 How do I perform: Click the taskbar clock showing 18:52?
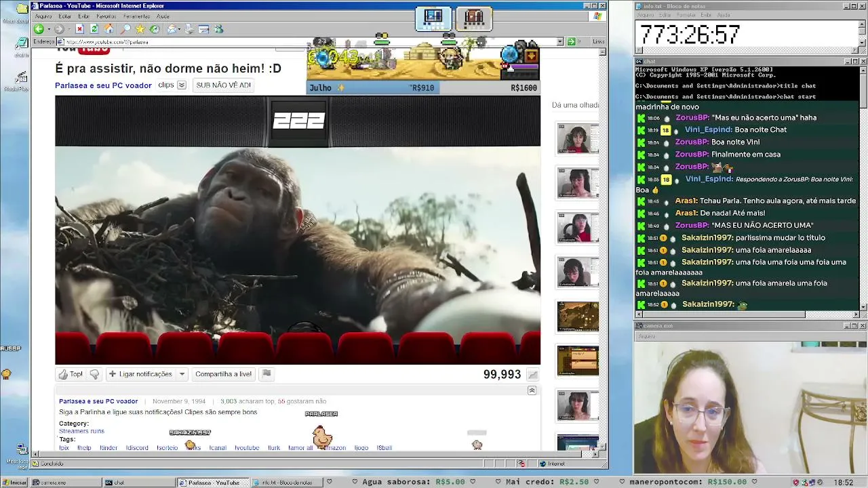tap(844, 483)
